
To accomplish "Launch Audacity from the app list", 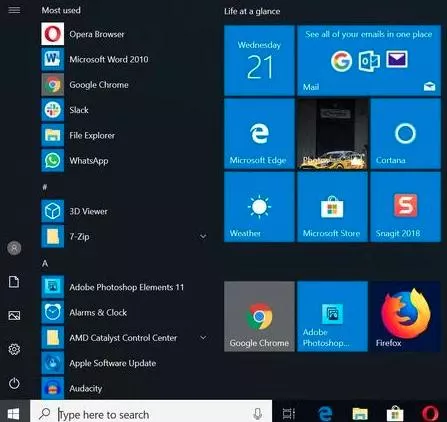I will 124,388.
